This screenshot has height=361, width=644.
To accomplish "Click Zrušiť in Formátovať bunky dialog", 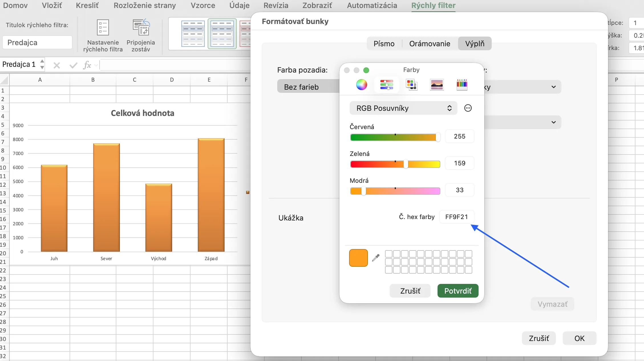I will [539, 338].
